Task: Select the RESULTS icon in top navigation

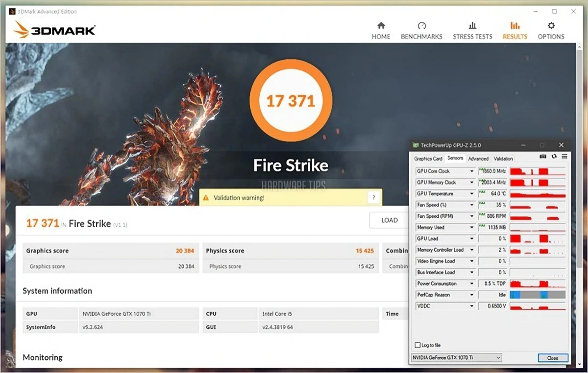Action: point(514,26)
